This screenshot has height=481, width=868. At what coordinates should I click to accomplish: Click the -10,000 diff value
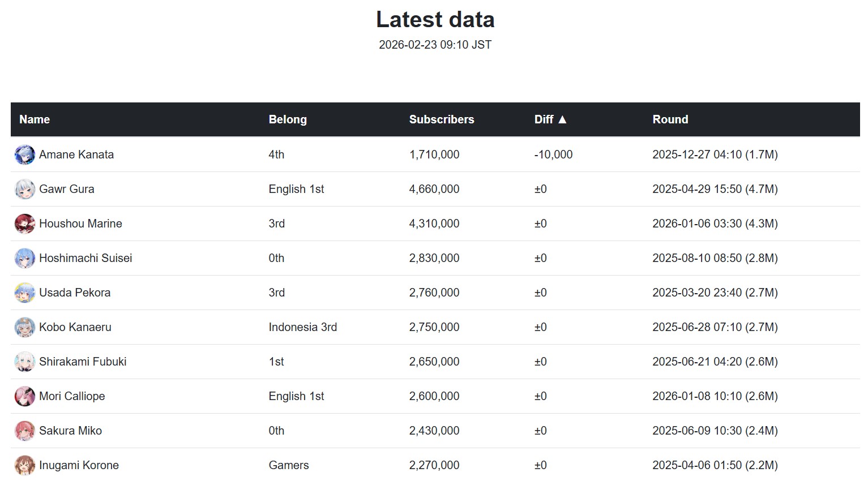553,154
